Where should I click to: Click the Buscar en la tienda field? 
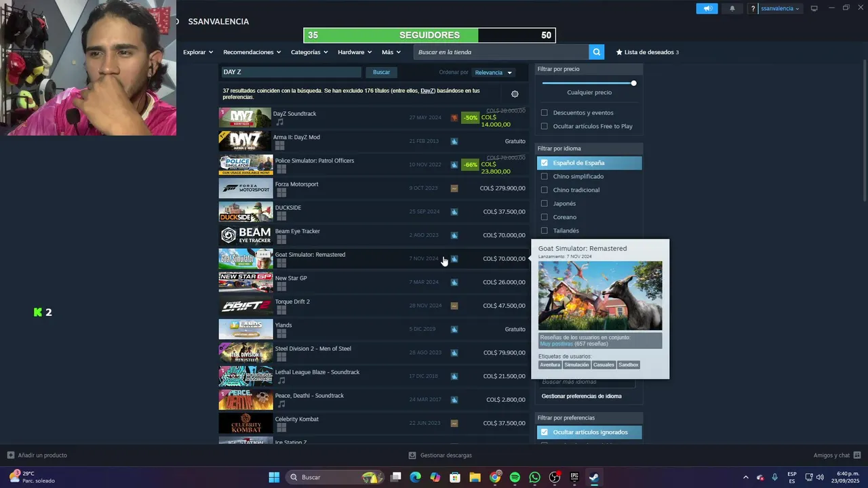pyautogui.click(x=500, y=52)
